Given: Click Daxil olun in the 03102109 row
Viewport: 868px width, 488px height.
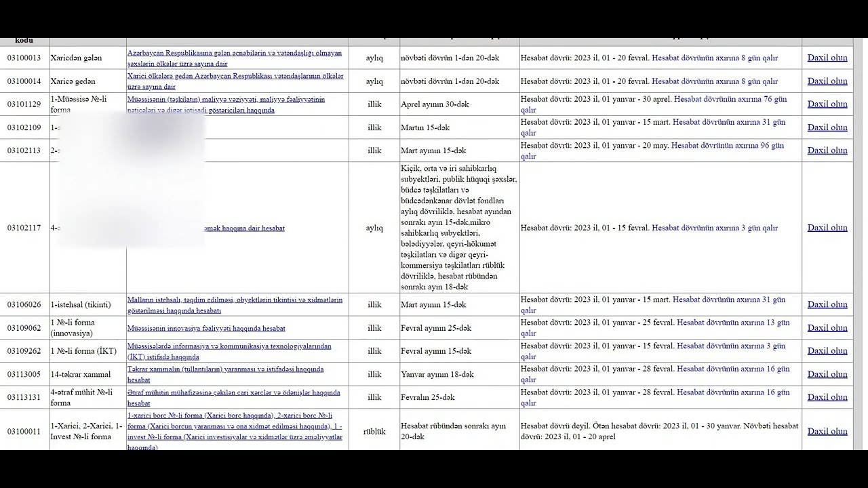Looking at the screenshot, I should pyautogui.click(x=827, y=127).
